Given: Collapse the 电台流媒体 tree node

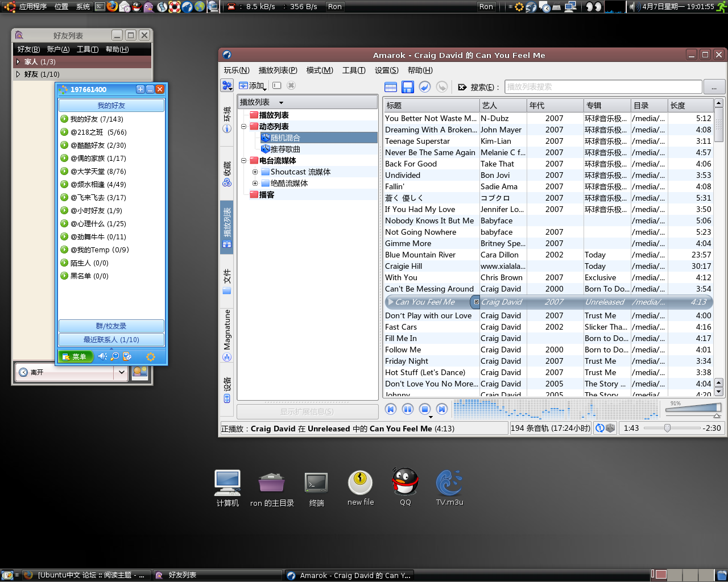Looking at the screenshot, I should point(243,160).
